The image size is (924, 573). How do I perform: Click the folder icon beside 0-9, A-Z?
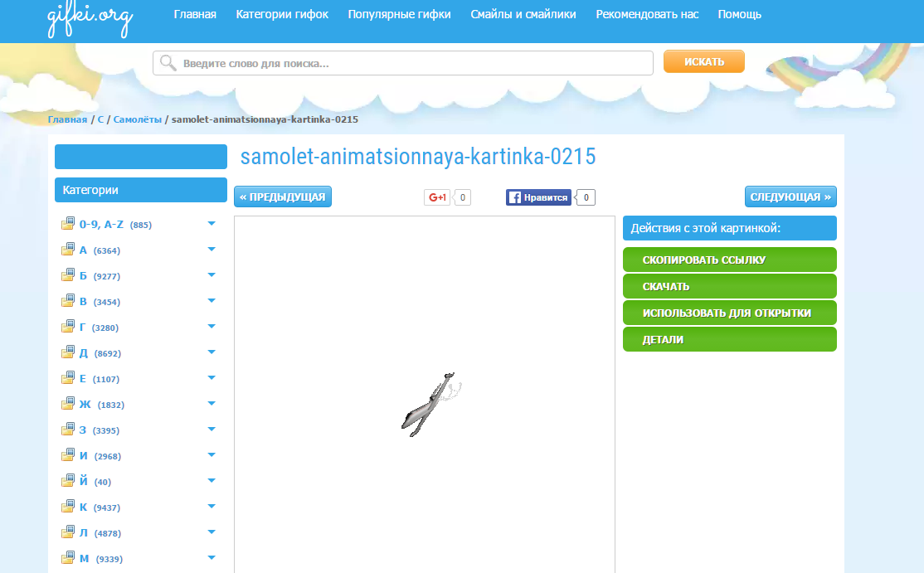click(68, 224)
